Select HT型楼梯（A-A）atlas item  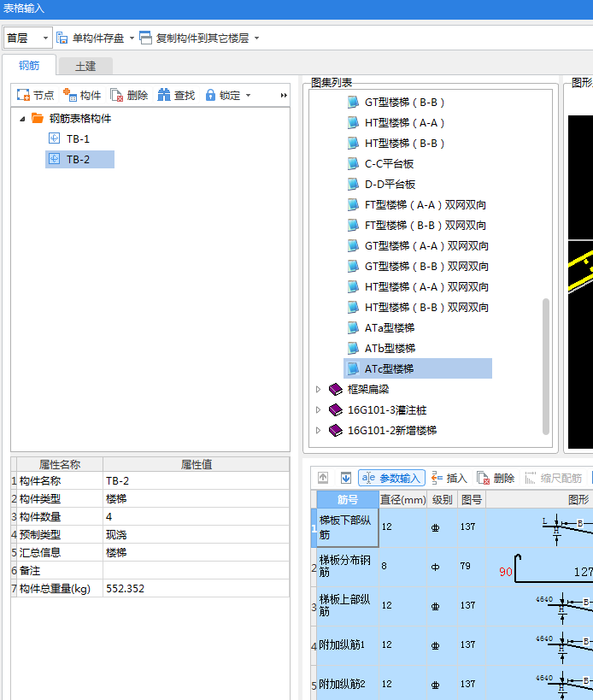404,123
